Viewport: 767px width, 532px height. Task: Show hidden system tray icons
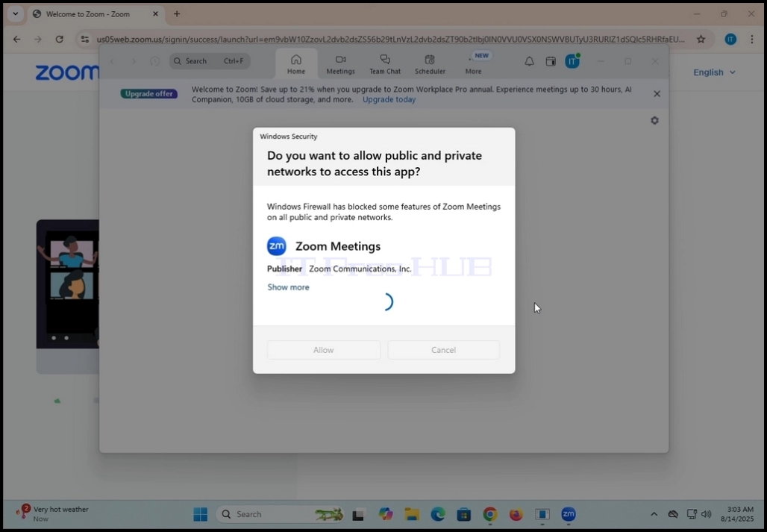tap(654, 514)
